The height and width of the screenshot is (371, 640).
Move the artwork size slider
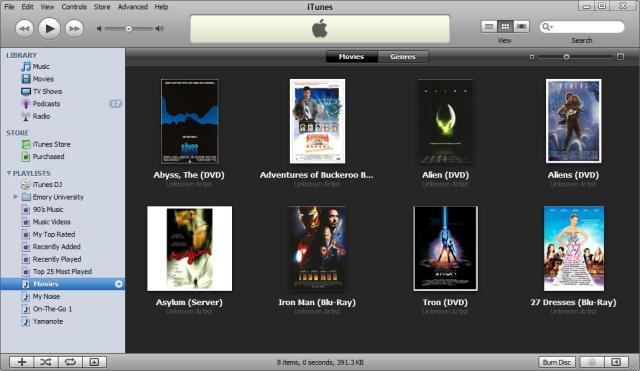[x=567, y=57]
